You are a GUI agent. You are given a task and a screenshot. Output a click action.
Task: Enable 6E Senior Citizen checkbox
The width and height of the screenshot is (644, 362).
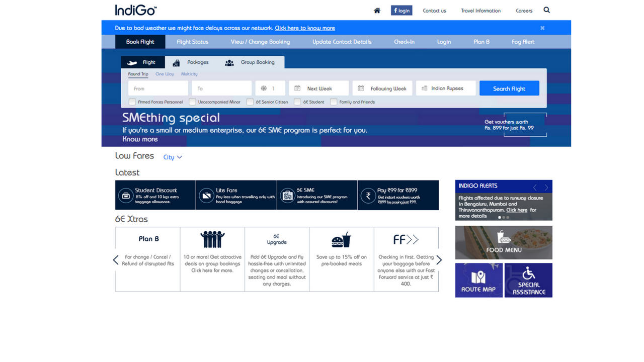(x=250, y=102)
